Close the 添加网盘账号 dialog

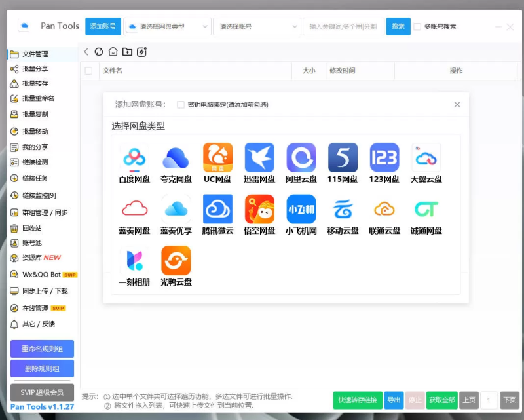457,105
